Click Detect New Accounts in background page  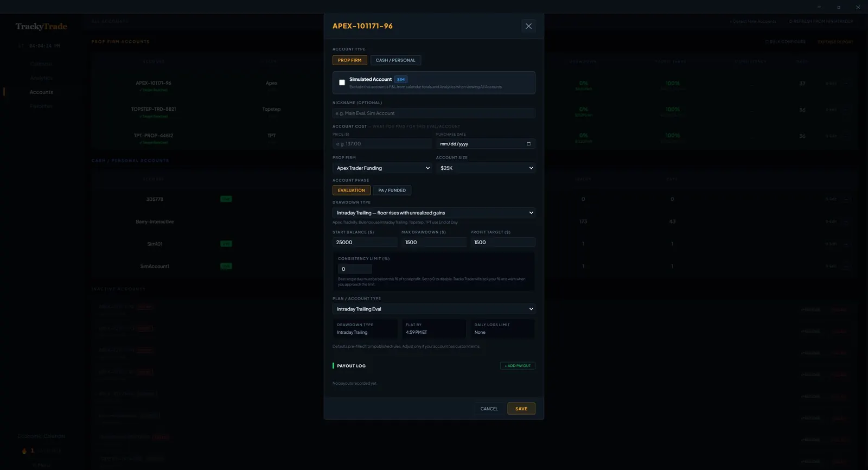coord(753,22)
